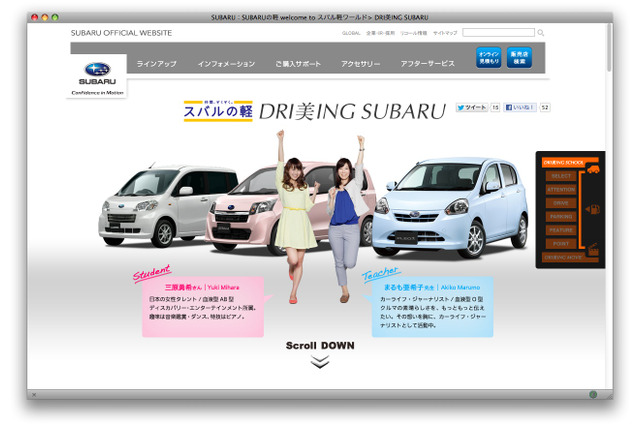
Task: Open the ご購入サポート menu
Action: [298, 64]
